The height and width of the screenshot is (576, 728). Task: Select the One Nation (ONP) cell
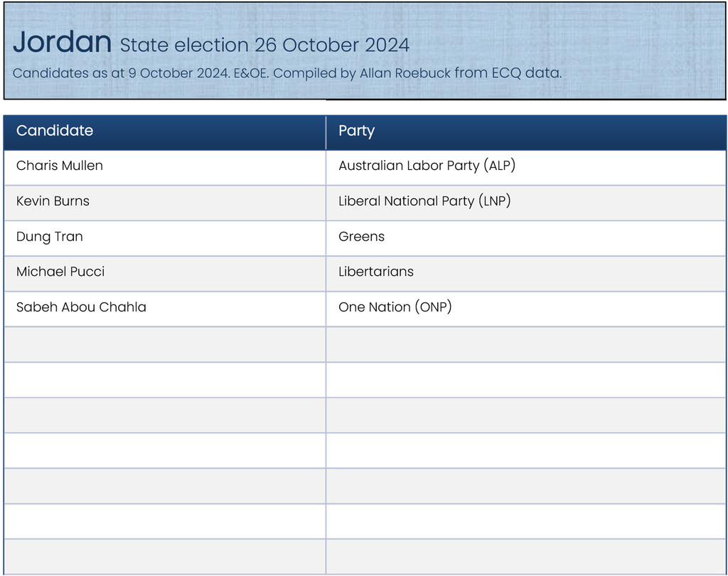point(395,307)
